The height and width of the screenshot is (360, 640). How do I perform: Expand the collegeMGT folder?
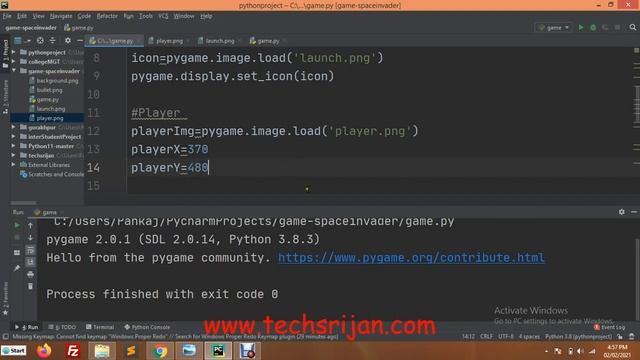[13, 62]
